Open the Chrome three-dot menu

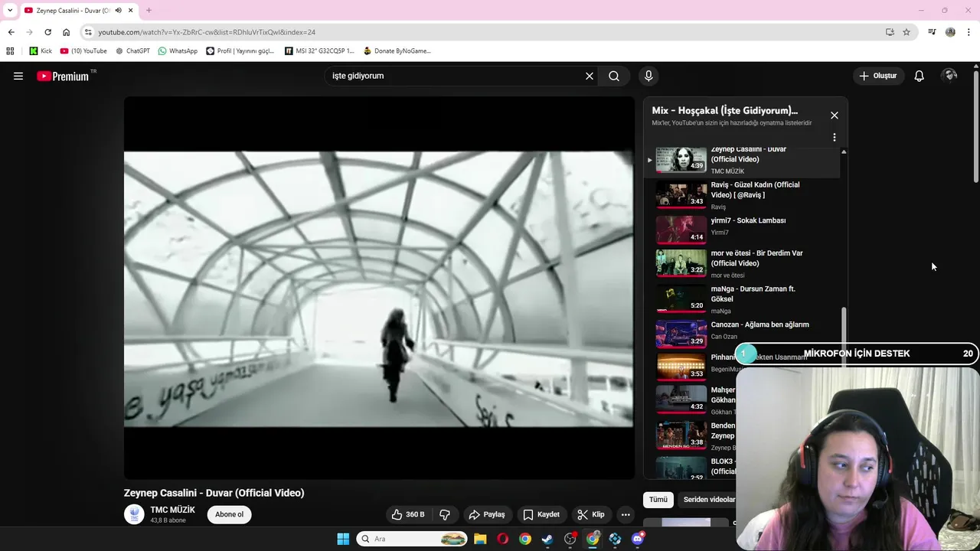pyautogui.click(x=969, y=32)
